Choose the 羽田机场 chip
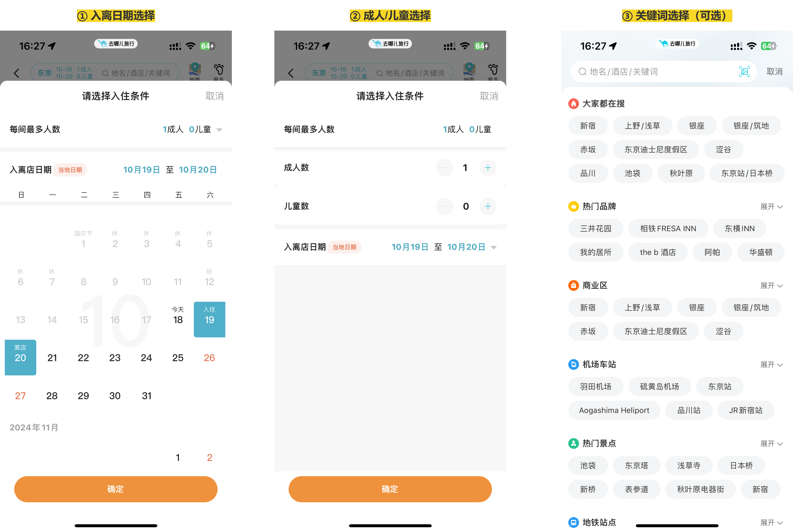793x532 pixels. click(x=595, y=386)
